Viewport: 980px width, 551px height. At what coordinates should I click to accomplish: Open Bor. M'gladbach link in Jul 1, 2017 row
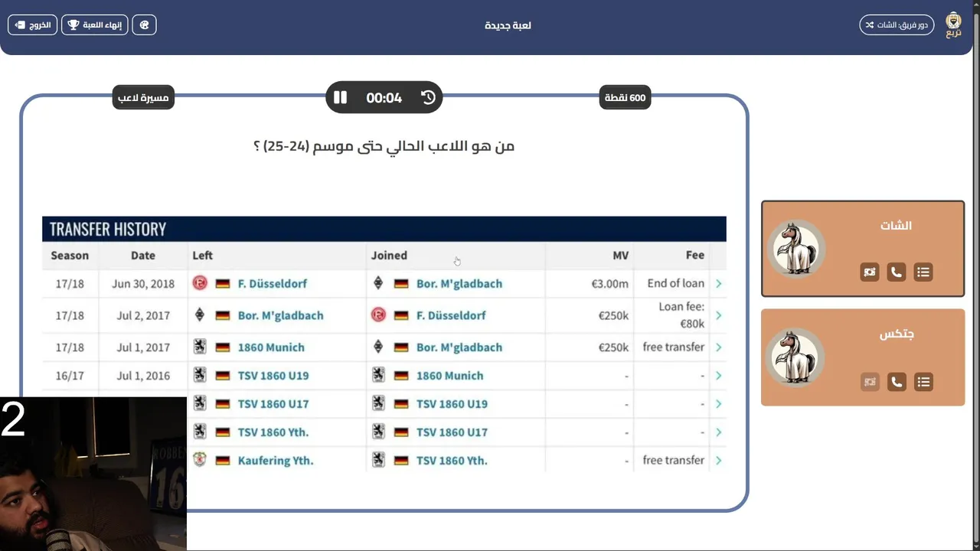click(459, 347)
